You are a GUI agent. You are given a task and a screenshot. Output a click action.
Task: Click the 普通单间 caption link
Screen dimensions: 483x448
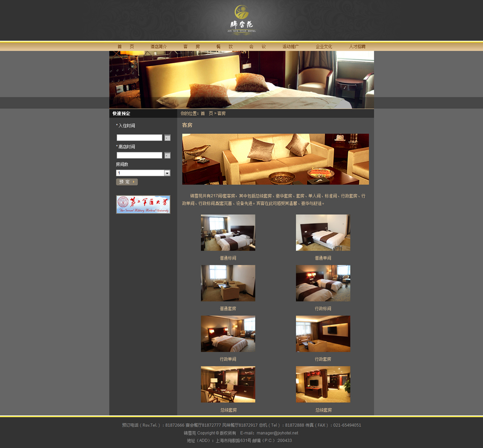tap(323, 258)
